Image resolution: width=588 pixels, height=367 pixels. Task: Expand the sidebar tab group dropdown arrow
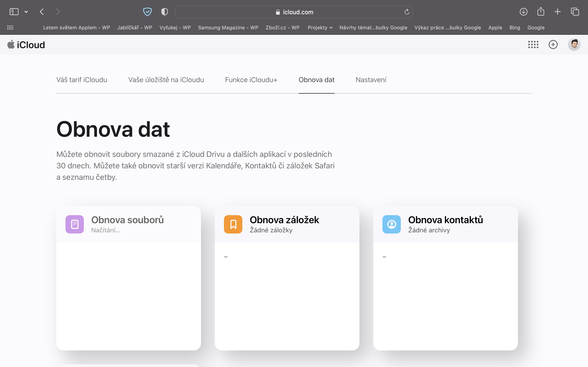(26, 12)
